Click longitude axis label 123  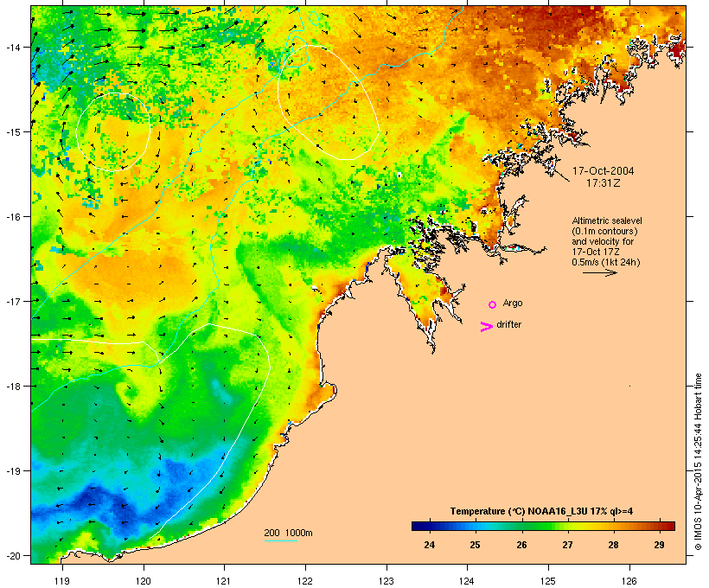tap(386, 581)
